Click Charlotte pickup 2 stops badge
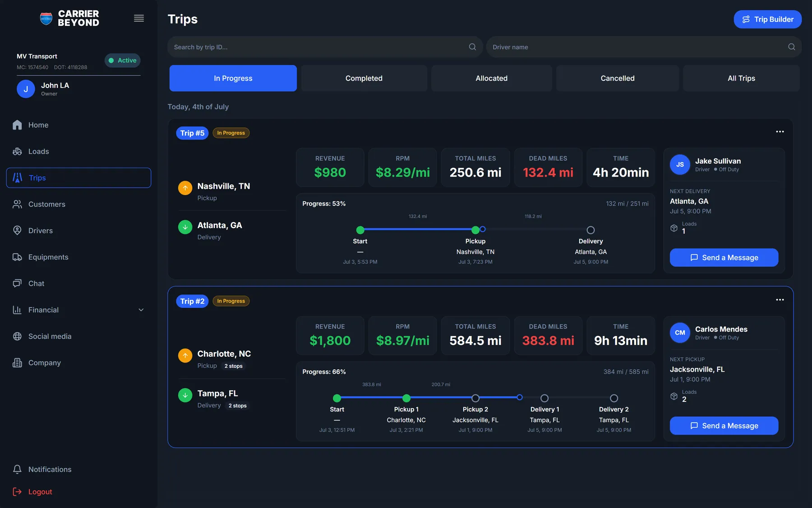The image size is (812, 508). (x=234, y=366)
